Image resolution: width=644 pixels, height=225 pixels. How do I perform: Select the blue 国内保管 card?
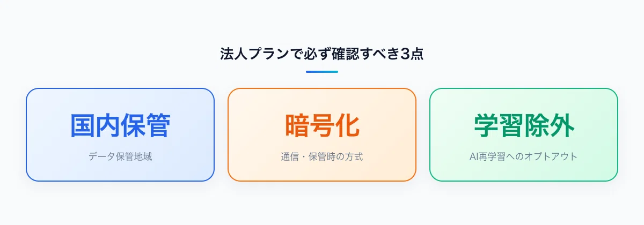(120, 134)
